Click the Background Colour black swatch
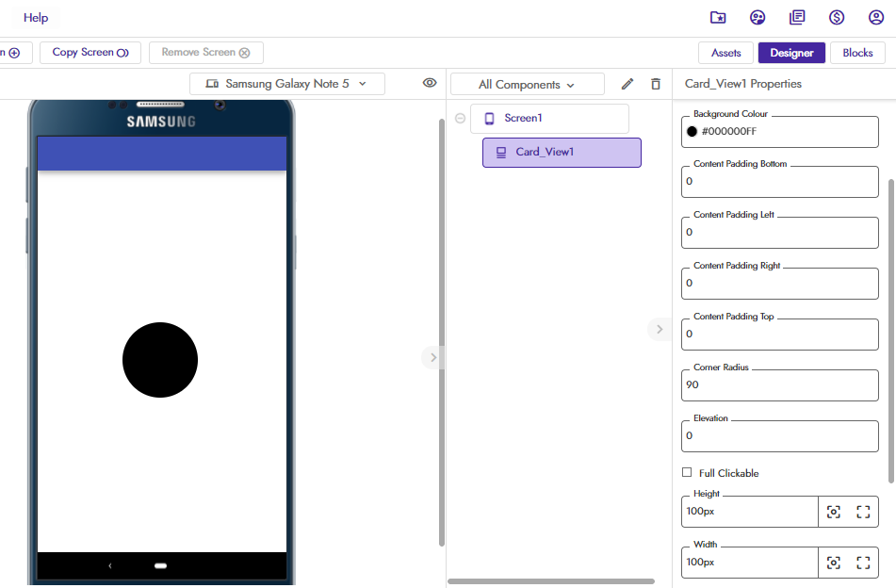The height and width of the screenshot is (588, 896). [x=692, y=131]
